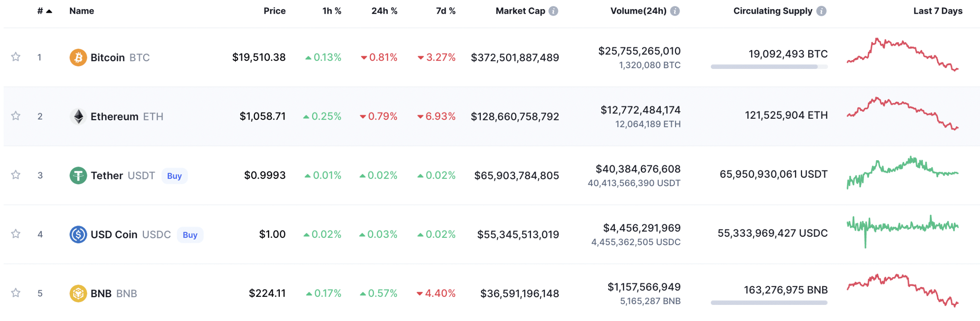The width and height of the screenshot is (980, 321).
Task: Sort by Circulating Supply header
Action: pos(773,11)
